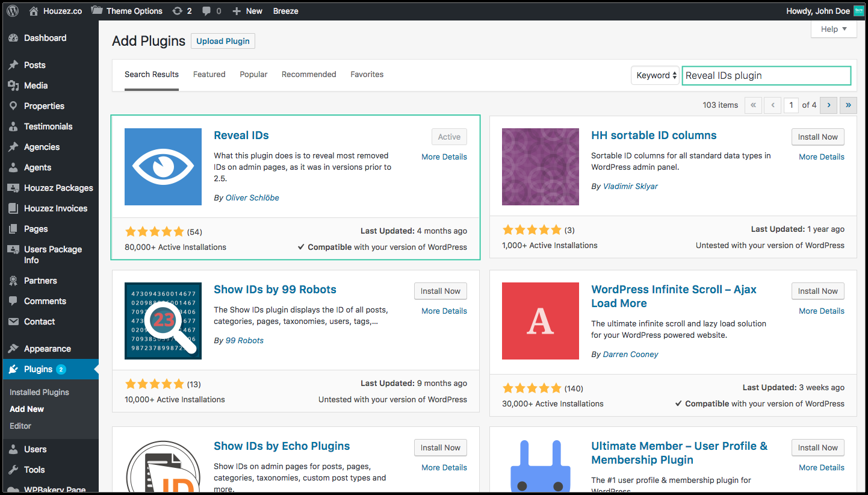Screen dimensions: 868x495
Task: Click HH sortable ID columns purple thumbnail
Action: (x=541, y=167)
